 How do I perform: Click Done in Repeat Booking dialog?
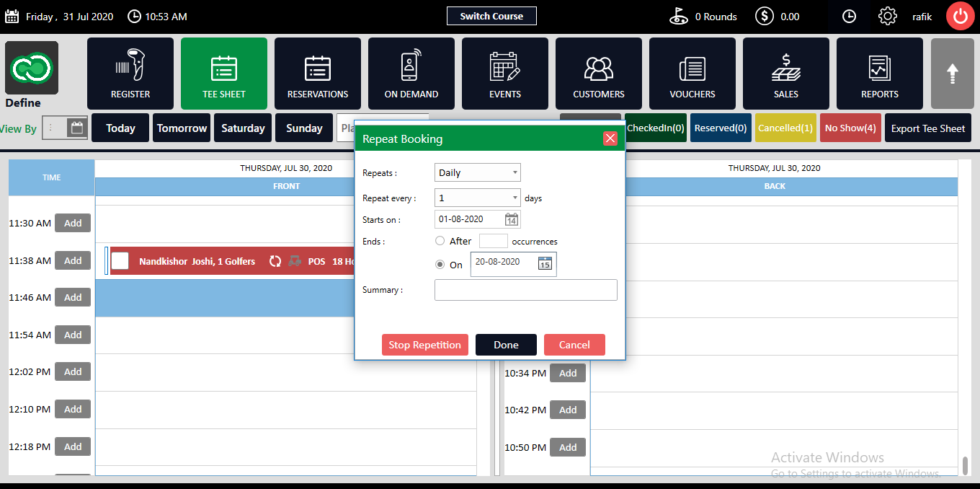coord(506,345)
